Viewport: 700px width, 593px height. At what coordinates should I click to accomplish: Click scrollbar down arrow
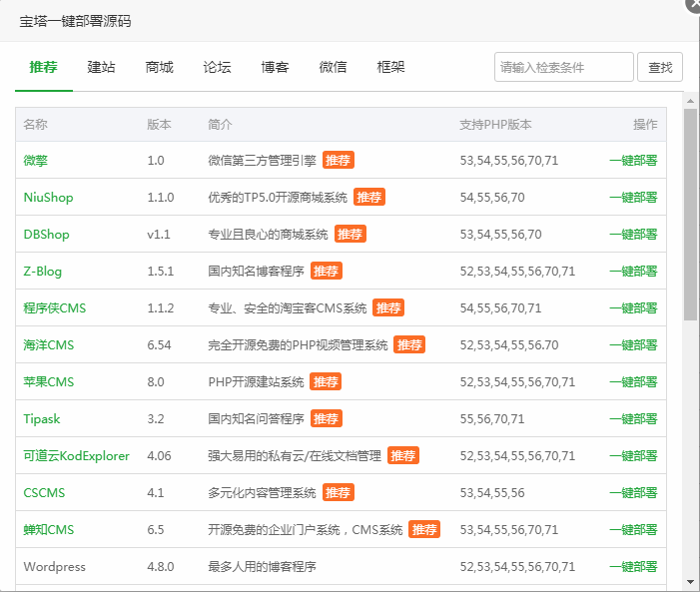click(691, 582)
